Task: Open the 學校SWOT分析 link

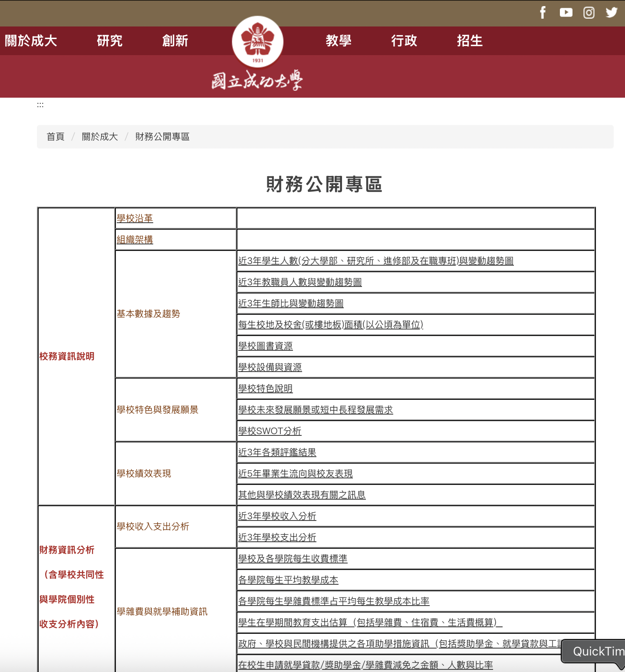Action: 270,431
